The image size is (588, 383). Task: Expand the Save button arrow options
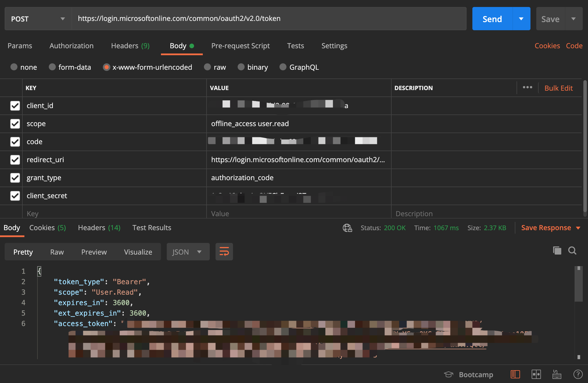573,19
